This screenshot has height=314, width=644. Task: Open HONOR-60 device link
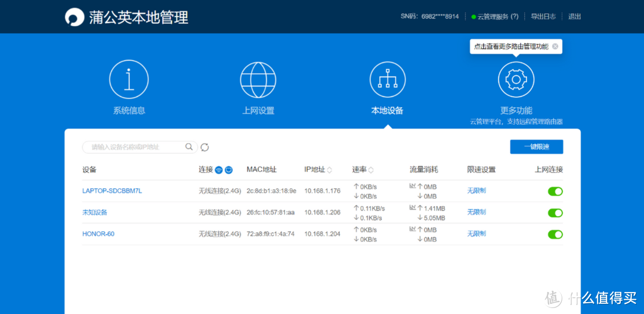98,234
